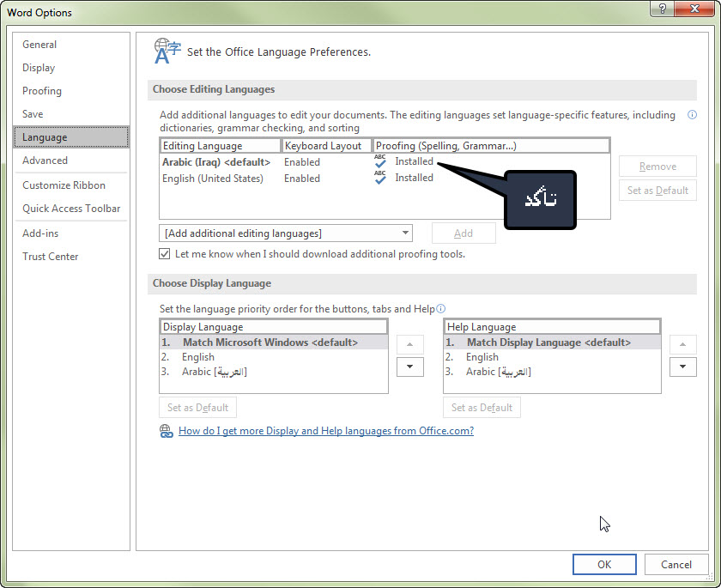Select Arabic in Display Language list

pyautogui.click(x=274, y=372)
